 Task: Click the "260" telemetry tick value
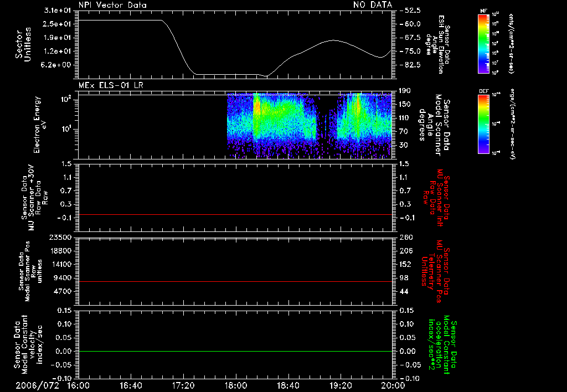(406, 238)
